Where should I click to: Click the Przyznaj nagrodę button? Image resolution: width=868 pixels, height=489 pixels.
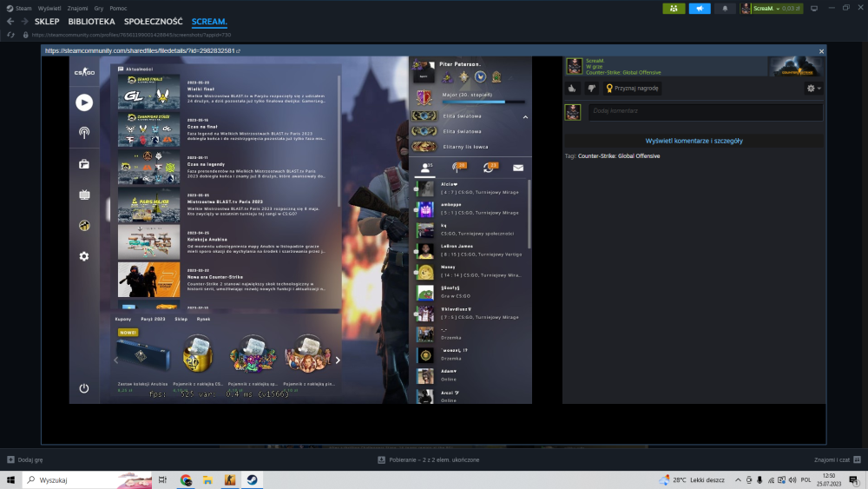coord(632,88)
